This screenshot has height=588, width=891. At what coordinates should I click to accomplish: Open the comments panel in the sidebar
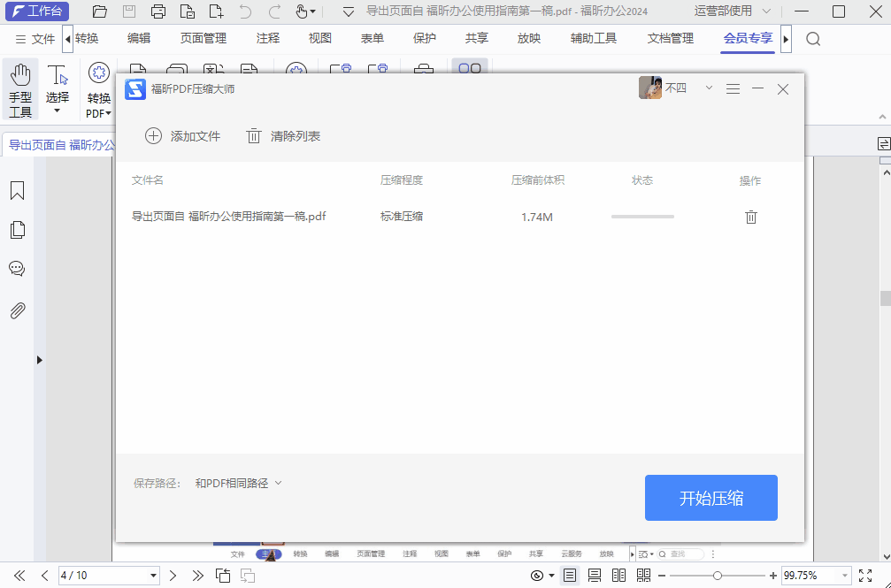point(17,269)
